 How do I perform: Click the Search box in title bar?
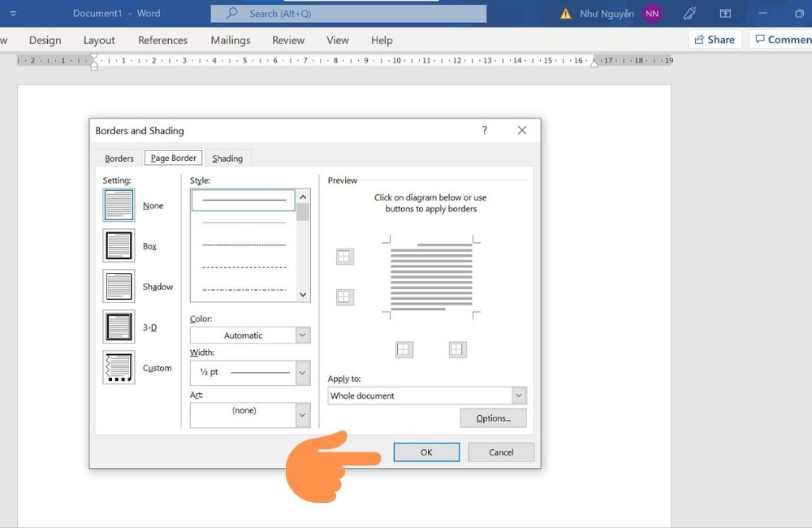click(348, 14)
